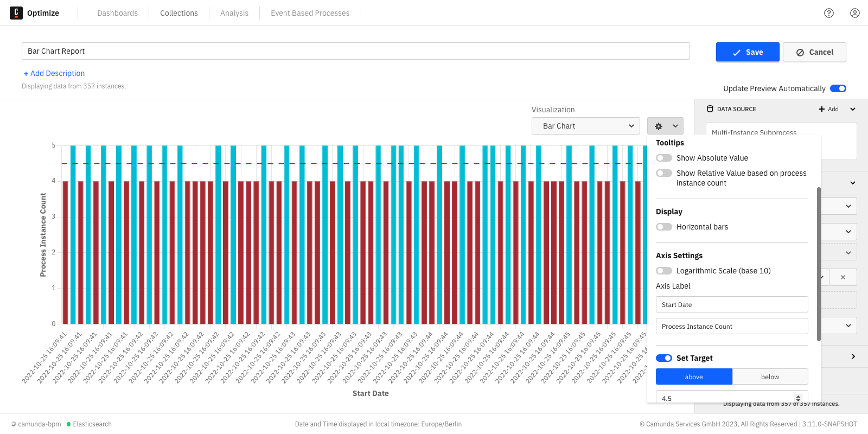
Task: Select the 'below' target option
Action: pyautogui.click(x=770, y=376)
